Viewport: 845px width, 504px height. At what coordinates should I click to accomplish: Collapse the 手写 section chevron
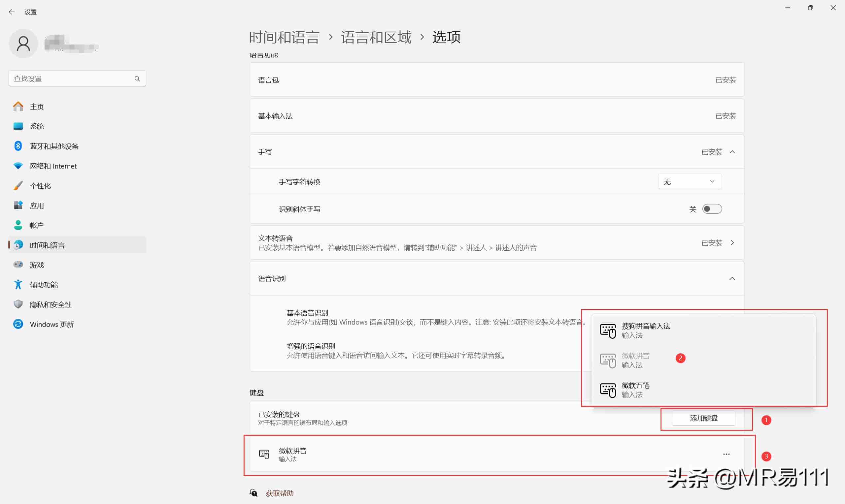(732, 152)
